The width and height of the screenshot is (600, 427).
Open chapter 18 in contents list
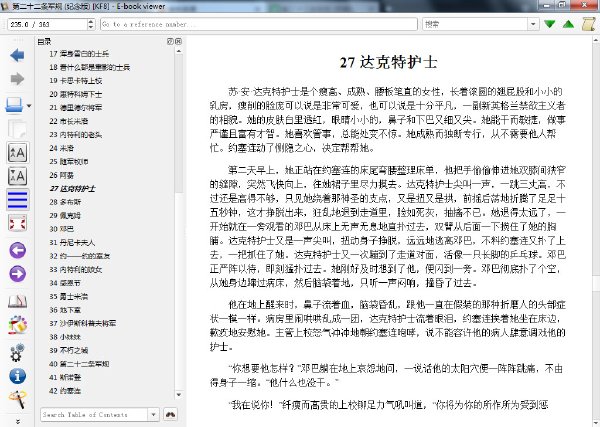(90, 67)
